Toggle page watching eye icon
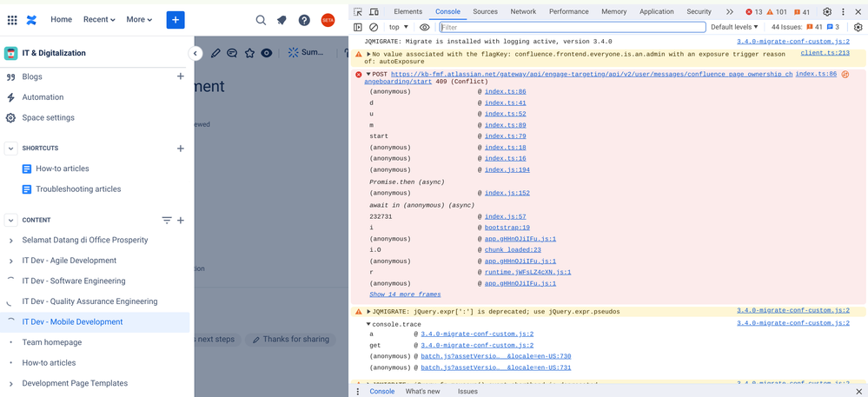Viewport: 868px width, 397px height. [266, 53]
